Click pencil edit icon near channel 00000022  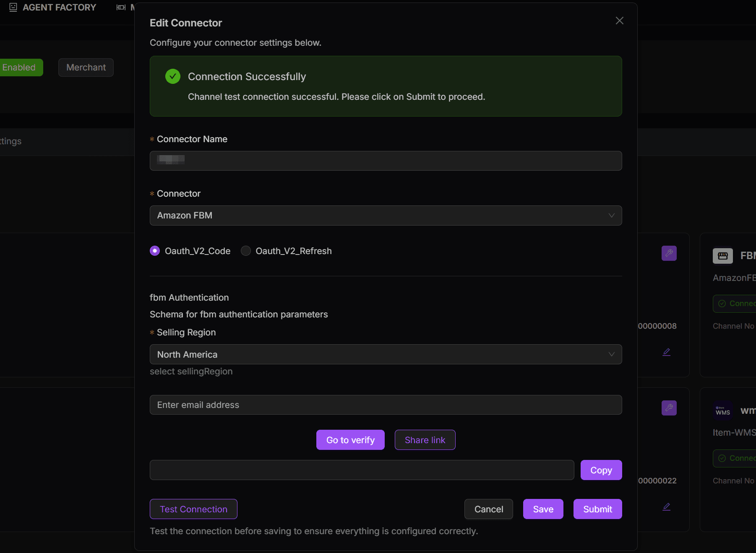[x=666, y=507]
